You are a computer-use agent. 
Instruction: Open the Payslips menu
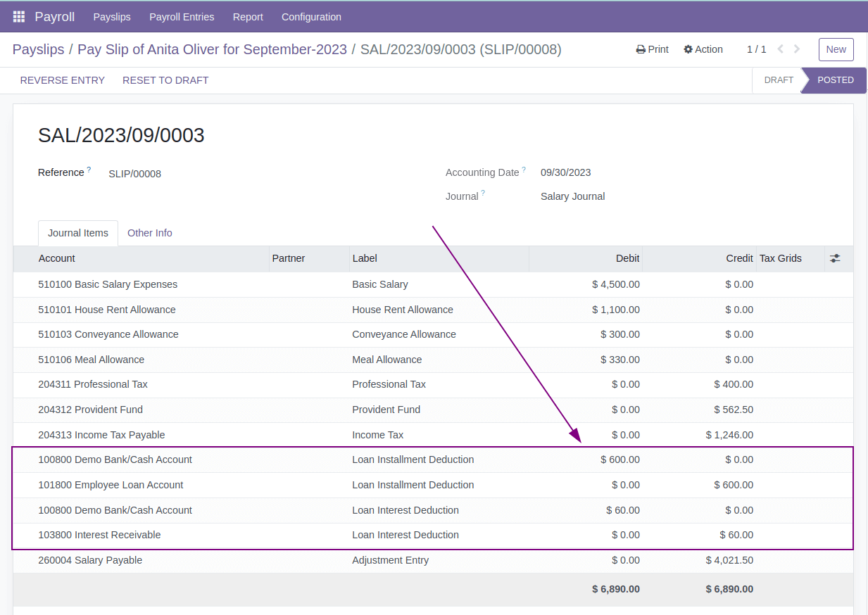click(111, 16)
